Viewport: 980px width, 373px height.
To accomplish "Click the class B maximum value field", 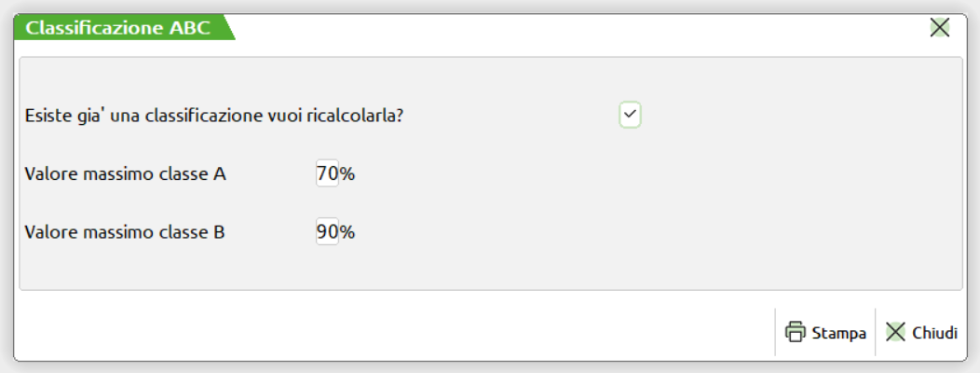I will [327, 232].
